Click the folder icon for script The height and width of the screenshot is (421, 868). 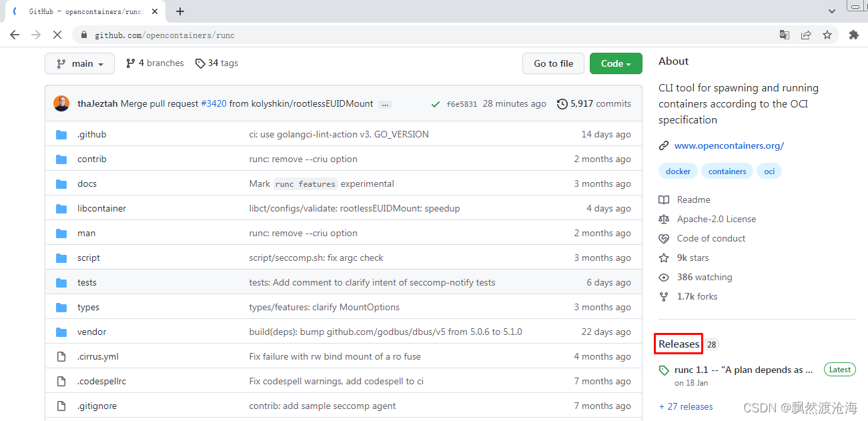61,258
